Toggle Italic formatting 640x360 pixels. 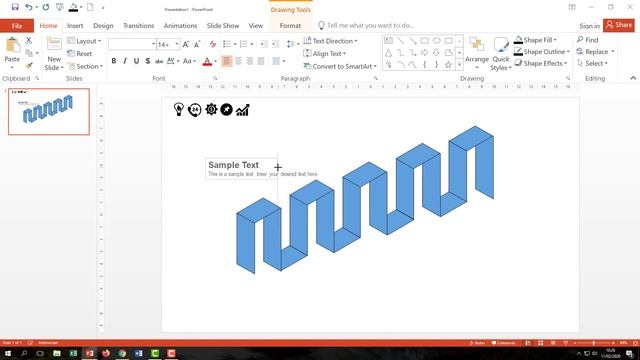(x=125, y=61)
